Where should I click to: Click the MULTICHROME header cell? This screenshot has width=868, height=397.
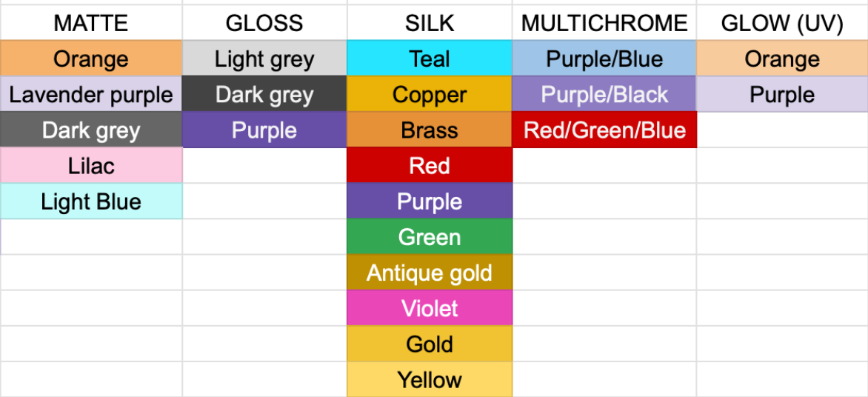click(604, 24)
